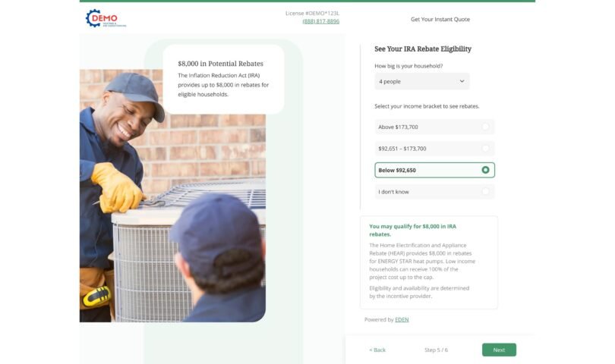This screenshot has height=364, width=615.
Task: Open the EDEN powered-by link
Action: [x=402, y=320]
